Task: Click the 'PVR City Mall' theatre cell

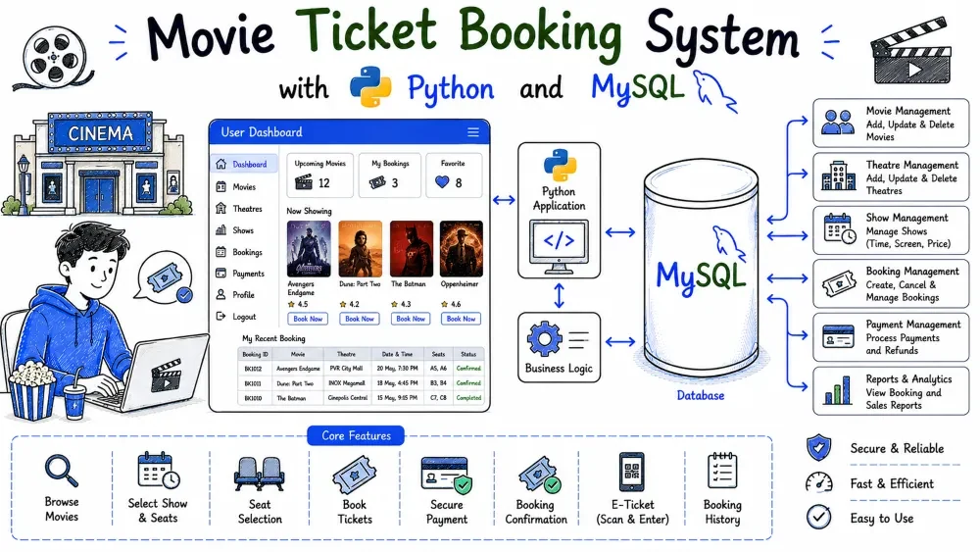Action: (346, 369)
